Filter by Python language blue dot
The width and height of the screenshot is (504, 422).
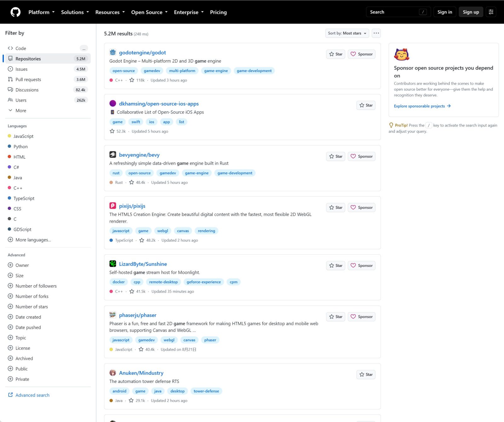coord(9,147)
